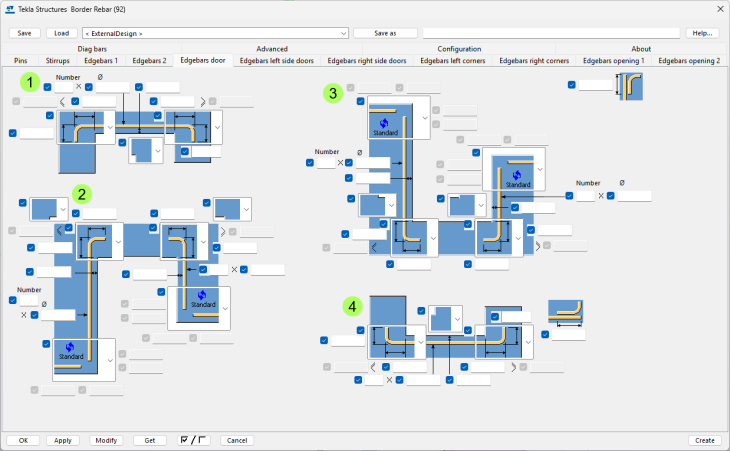
Task: Click area 4 notch shape picture
Action: (440, 319)
